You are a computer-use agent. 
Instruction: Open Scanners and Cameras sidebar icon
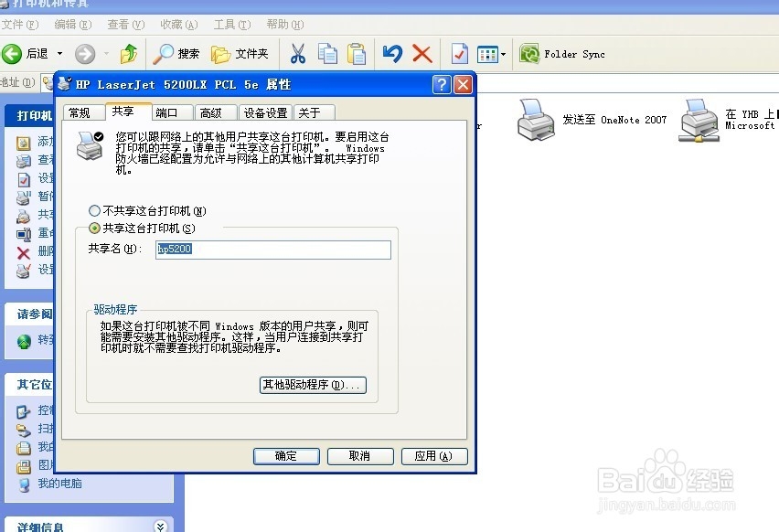24,430
